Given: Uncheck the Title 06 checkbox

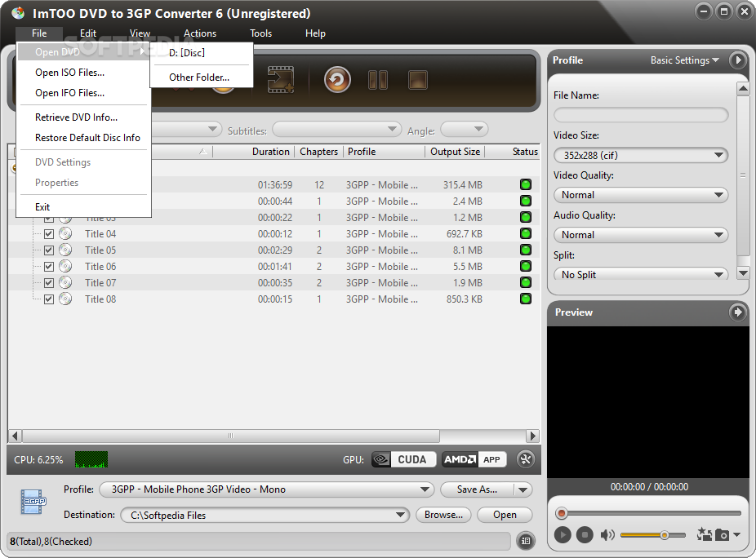Looking at the screenshot, I should 49,267.
